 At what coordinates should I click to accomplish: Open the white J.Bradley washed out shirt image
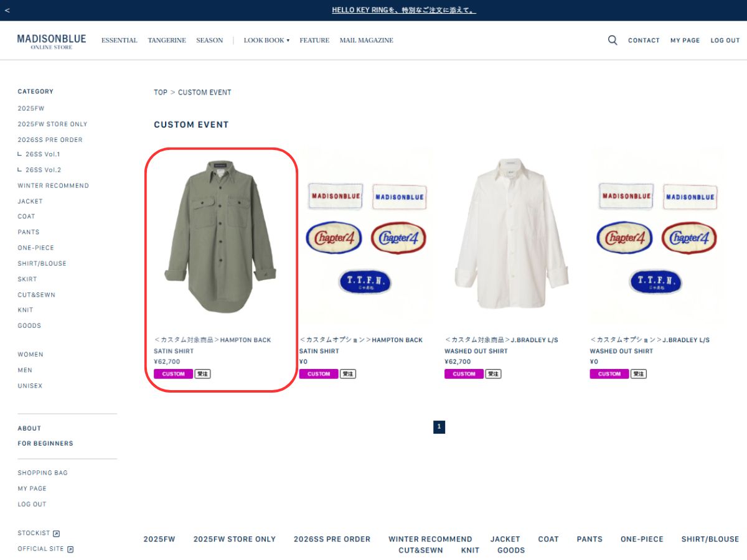(512, 236)
